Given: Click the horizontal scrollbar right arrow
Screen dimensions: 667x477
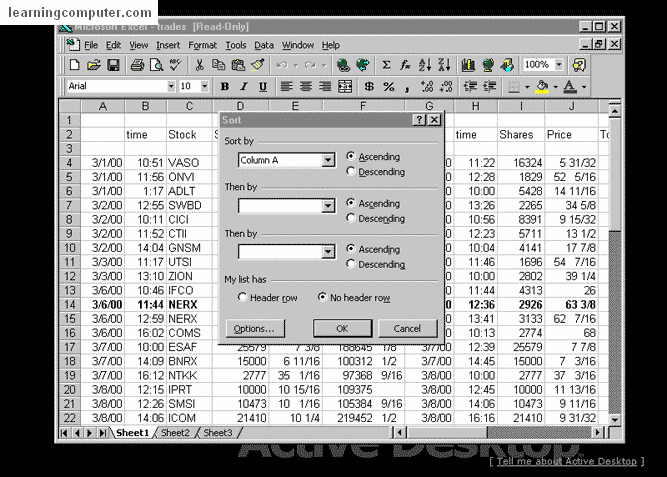Looking at the screenshot, I should [x=598, y=432].
